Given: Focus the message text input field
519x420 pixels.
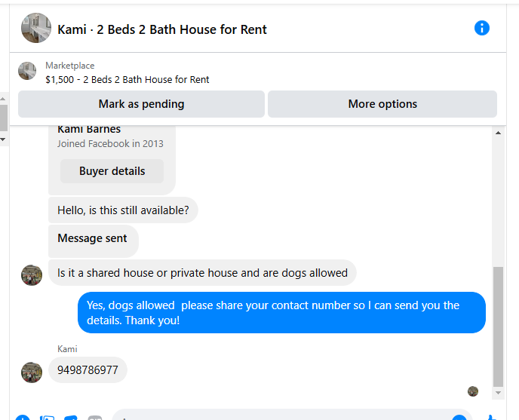Looking at the screenshot, I should [279, 415].
